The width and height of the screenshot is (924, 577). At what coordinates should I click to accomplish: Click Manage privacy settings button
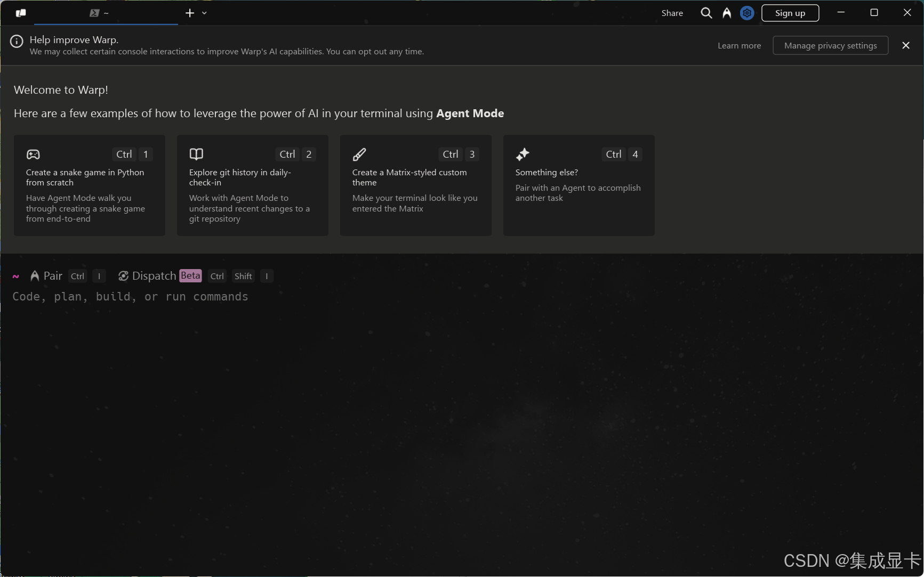click(x=830, y=45)
